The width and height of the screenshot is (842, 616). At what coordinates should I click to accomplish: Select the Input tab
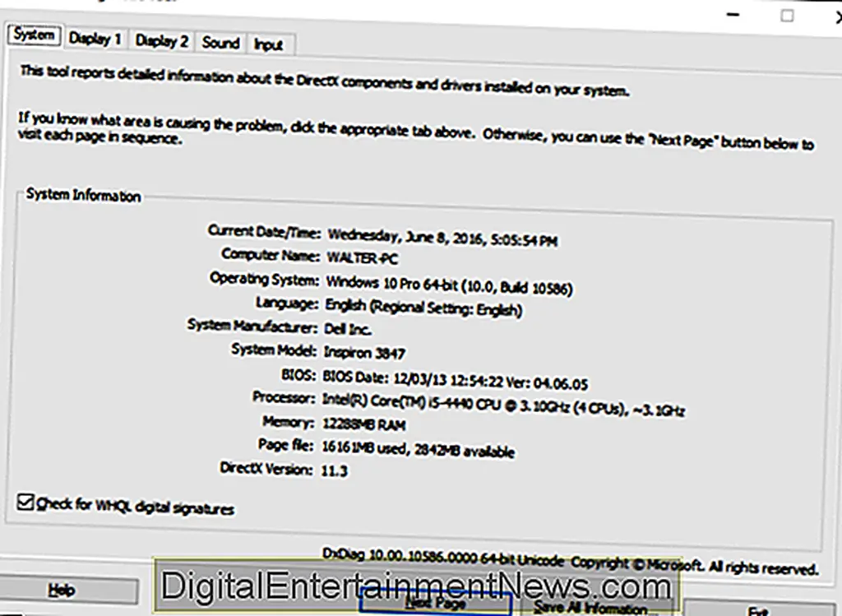[x=271, y=45]
